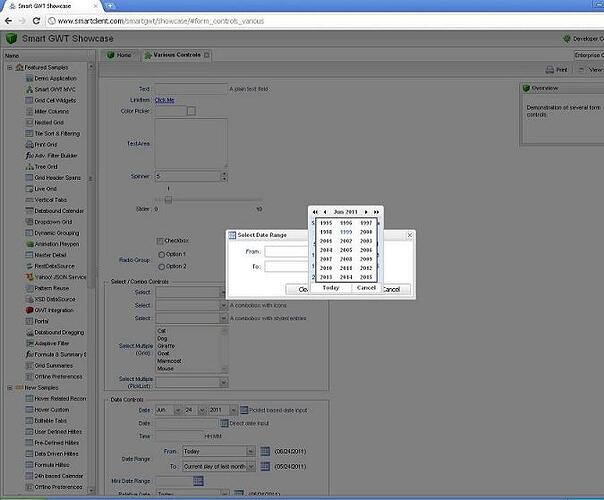Open the Date Range To dropdown

[250, 467]
